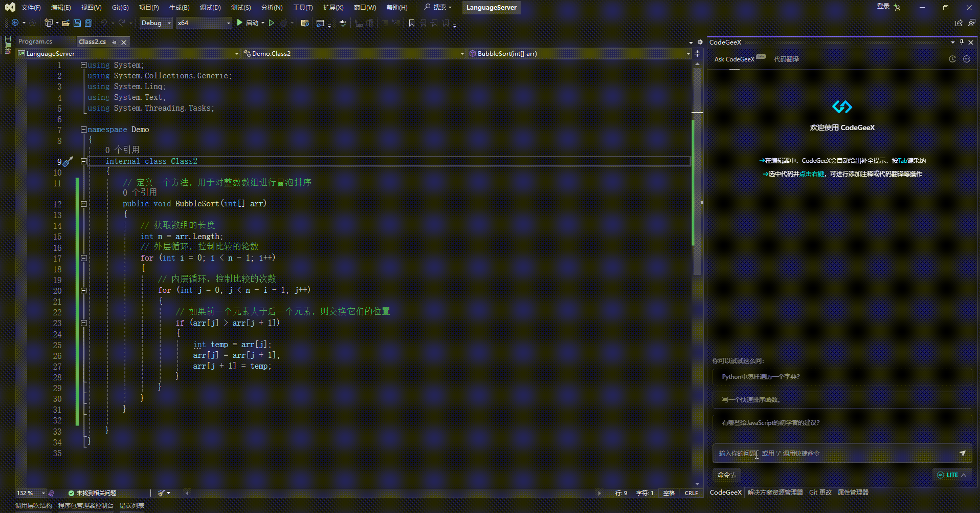
Task: Open the LanguageServer project navigation dropdown
Action: pos(128,53)
